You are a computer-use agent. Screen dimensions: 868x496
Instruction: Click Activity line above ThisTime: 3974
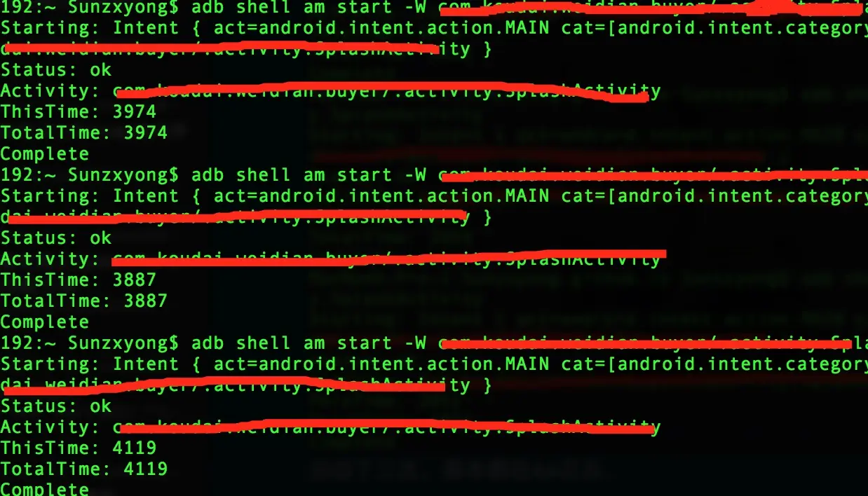331,92
